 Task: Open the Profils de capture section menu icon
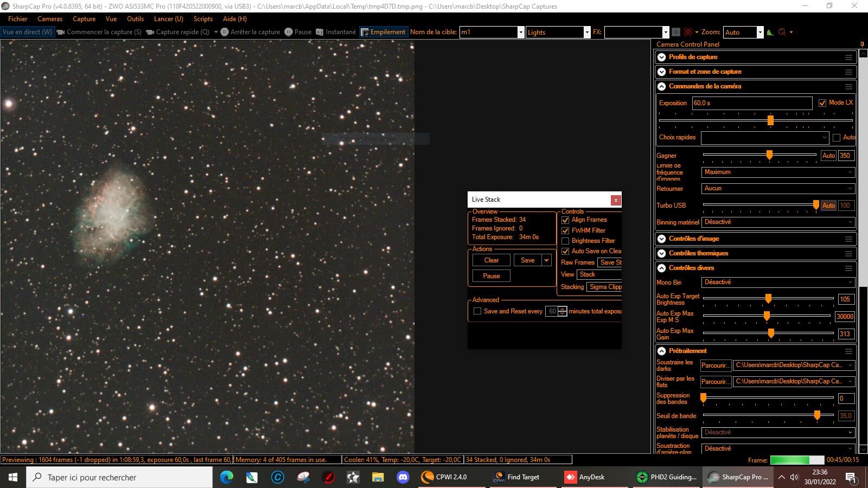848,57
